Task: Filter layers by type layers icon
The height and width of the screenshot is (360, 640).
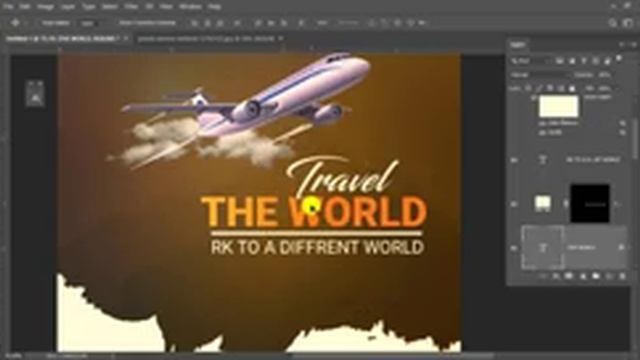Action: (x=584, y=61)
